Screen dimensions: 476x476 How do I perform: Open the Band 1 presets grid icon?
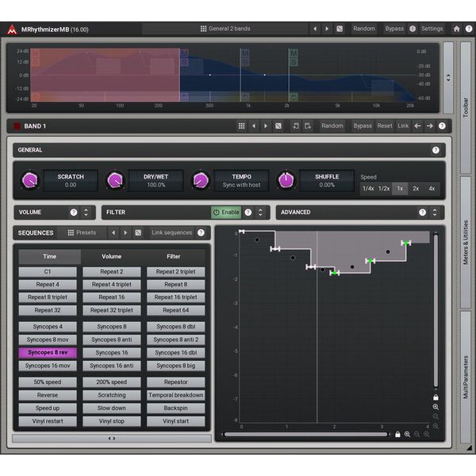(241, 126)
